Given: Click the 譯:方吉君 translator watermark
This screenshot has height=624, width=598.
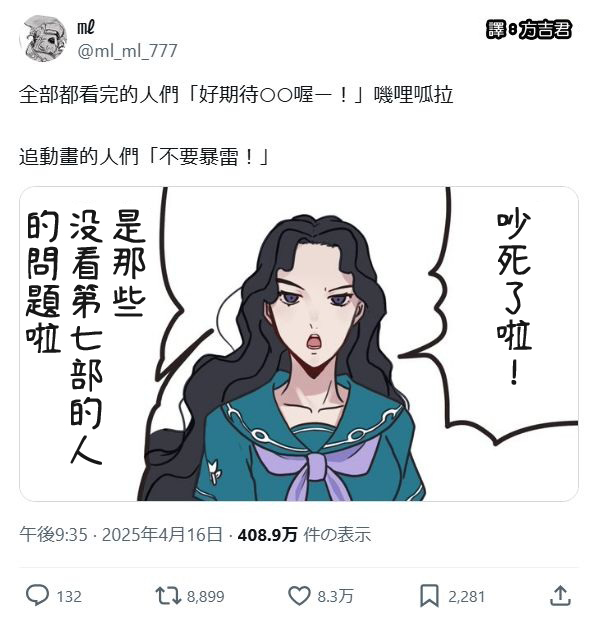Looking at the screenshot, I should (528, 29).
